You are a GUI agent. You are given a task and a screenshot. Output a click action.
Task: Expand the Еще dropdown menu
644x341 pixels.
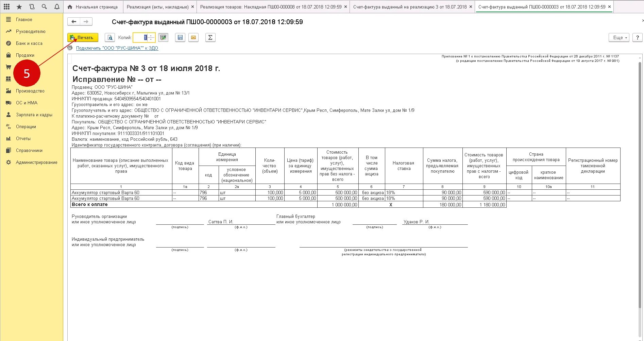[619, 37]
